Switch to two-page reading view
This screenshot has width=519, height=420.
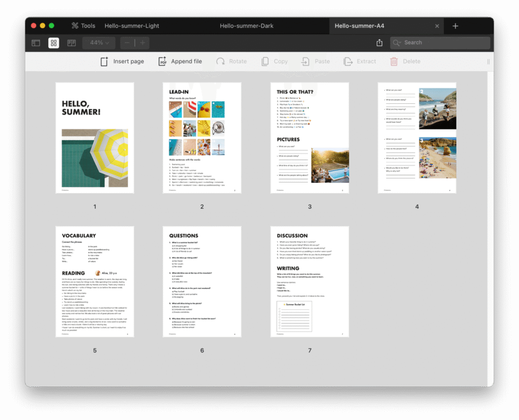[x=71, y=43]
